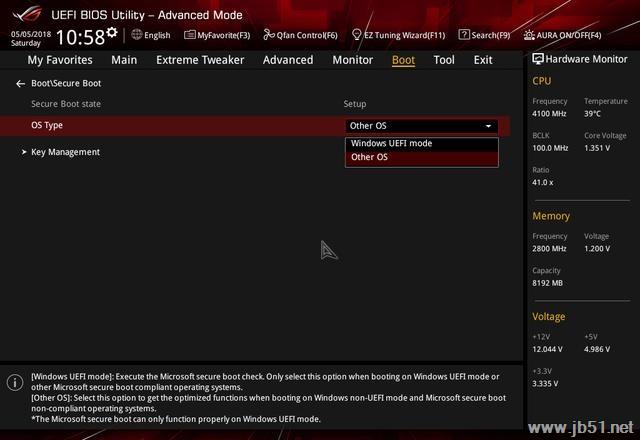The height and width of the screenshot is (440, 640).
Task: Click the globe language icon
Action: pos(137,35)
